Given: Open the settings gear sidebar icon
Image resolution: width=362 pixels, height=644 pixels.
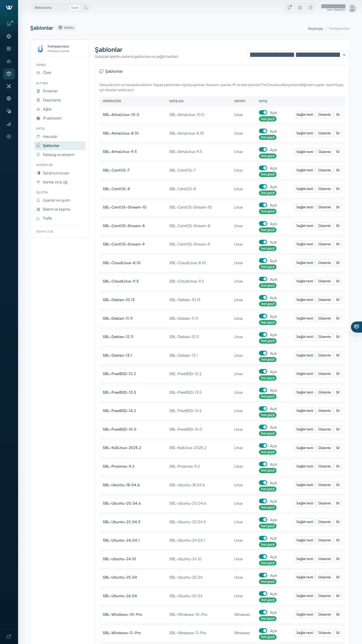Looking at the screenshot, I should [9, 136].
